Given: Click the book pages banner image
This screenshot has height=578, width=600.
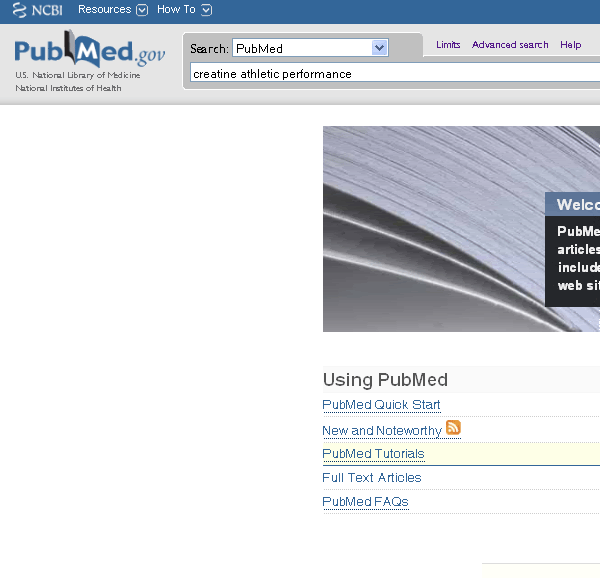Looking at the screenshot, I should pyautogui.click(x=432, y=228).
